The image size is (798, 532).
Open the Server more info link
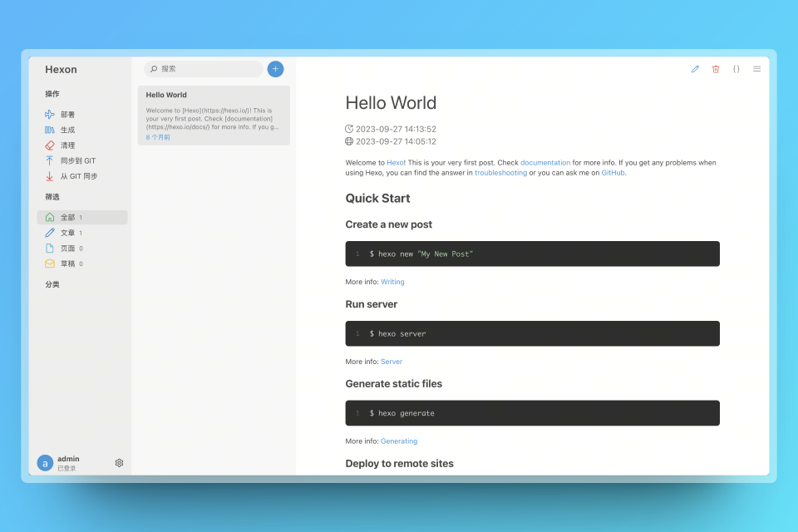392,362
